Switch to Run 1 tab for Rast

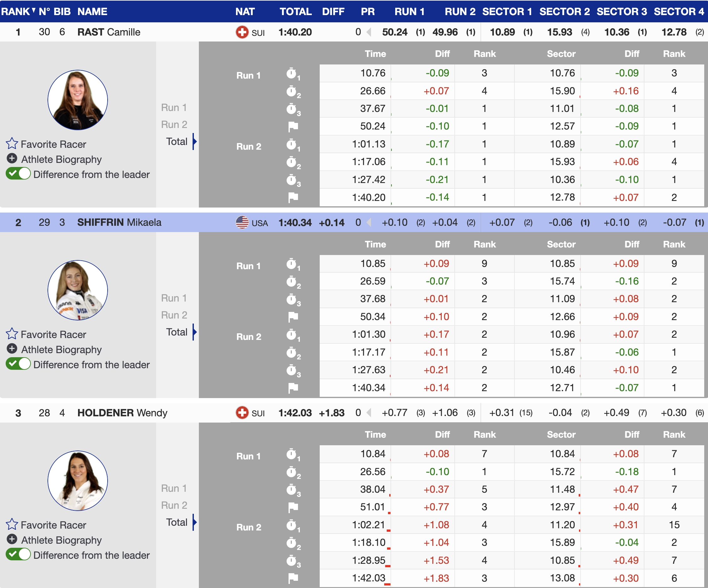coord(174,108)
